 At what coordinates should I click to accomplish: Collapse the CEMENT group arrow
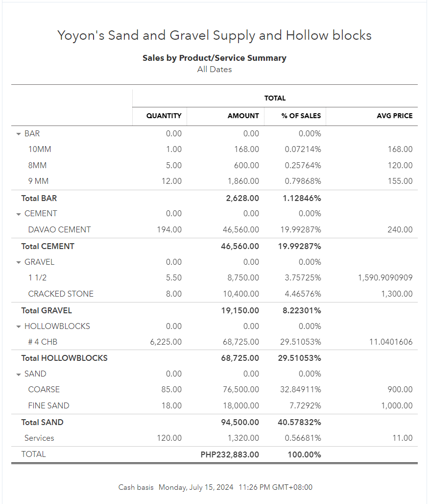click(x=19, y=214)
